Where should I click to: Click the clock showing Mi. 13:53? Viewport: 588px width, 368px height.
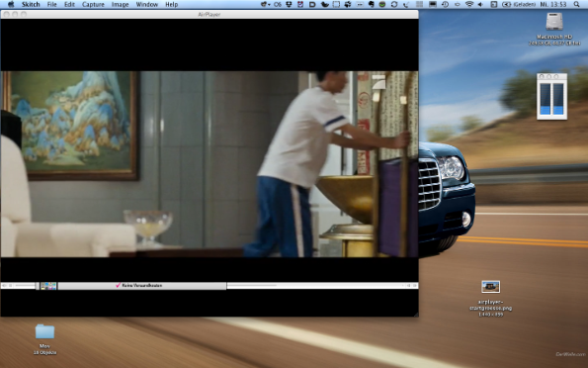pyautogui.click(x=553, y=5)
